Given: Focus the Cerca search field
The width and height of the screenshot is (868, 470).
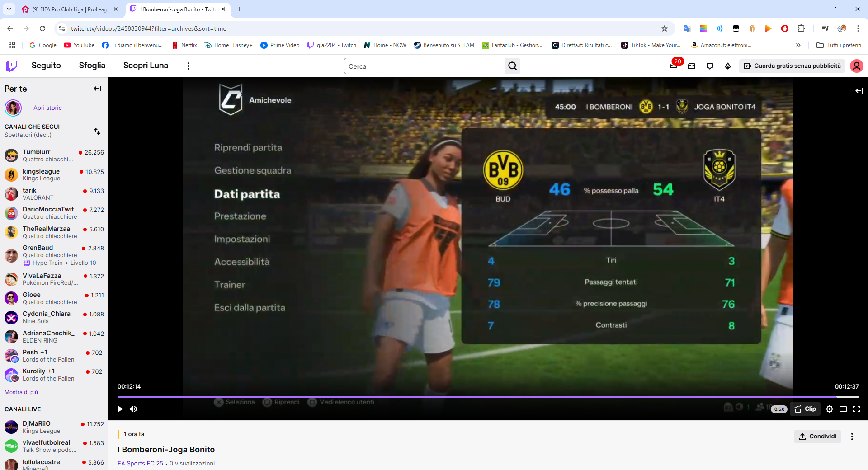Looking at the screenshot, I should click(424, 66).
